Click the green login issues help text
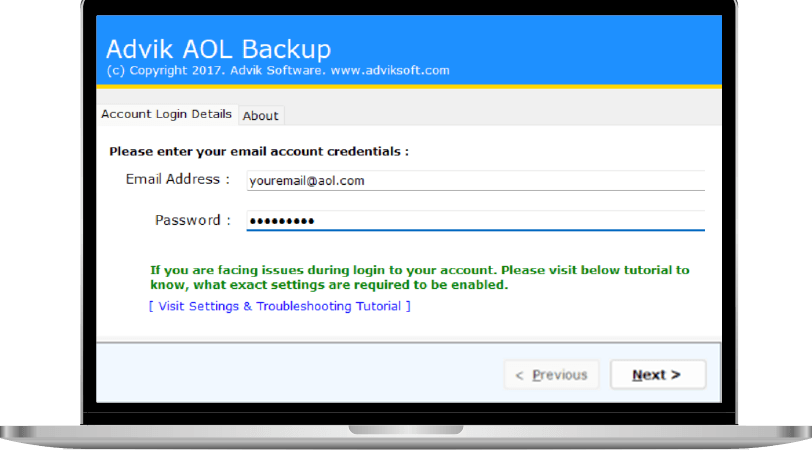Image resolution: width=812 pixels, height=450 pixels. [x=419, y=278]
